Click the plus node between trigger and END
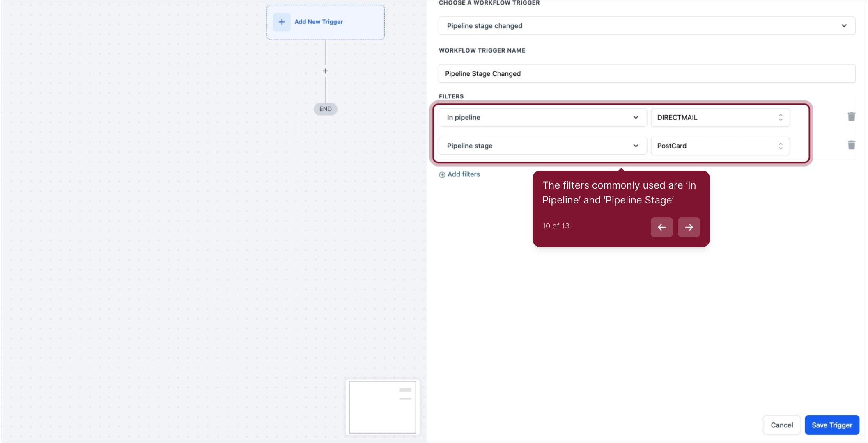Screen dimensions: 868x443 (x=325, y=71)
